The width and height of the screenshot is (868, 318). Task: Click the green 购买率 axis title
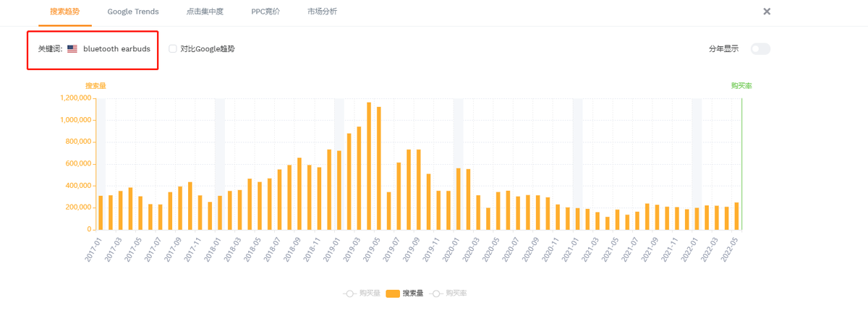click(x=741, y=86)
